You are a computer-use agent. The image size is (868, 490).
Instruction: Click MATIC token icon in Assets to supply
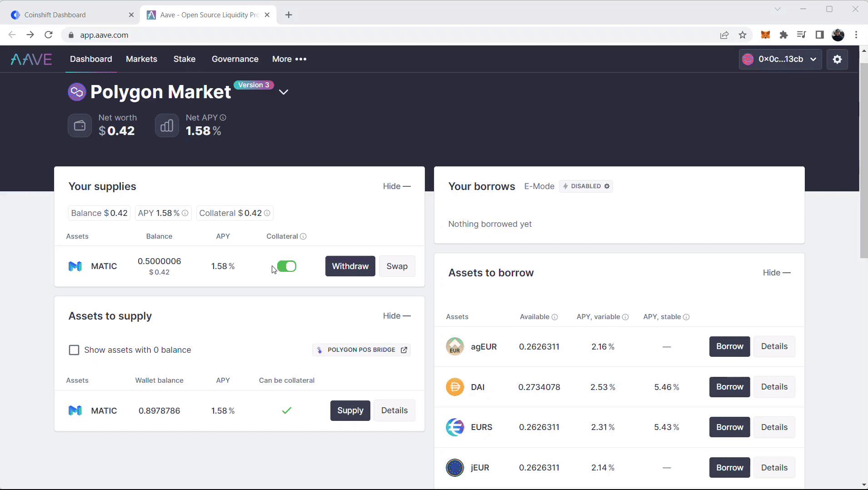tap(75, 411)
